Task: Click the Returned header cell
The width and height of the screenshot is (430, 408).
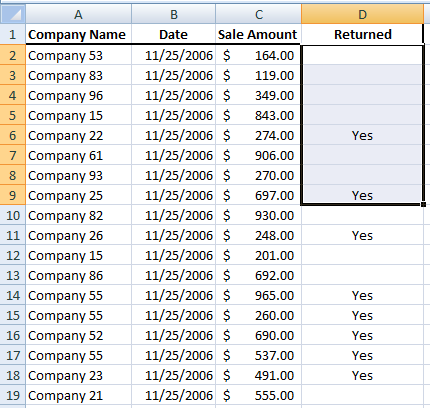Action: pos(362,34)
